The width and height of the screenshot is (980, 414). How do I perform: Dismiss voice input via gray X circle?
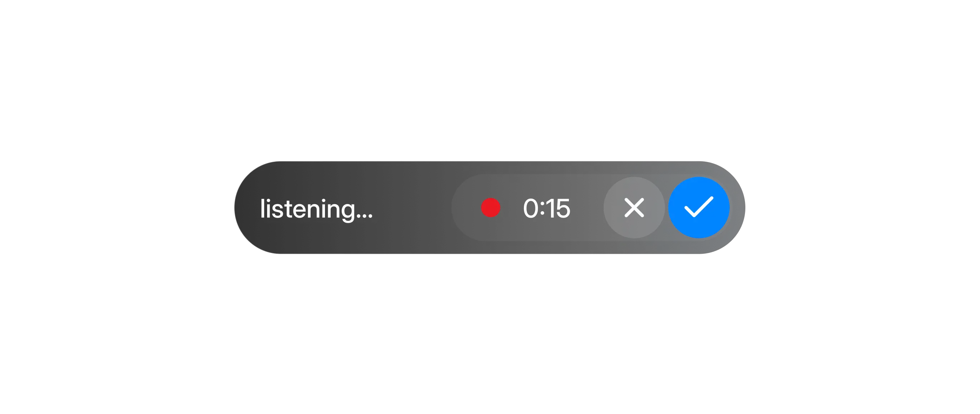click(x=634, y=208)
